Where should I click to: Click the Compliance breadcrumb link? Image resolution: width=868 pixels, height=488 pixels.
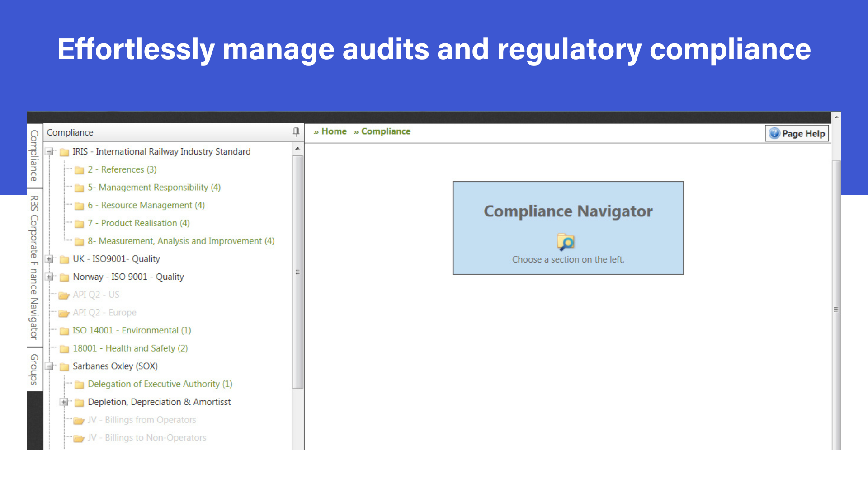pyautogui.click(x=385, y=131)
